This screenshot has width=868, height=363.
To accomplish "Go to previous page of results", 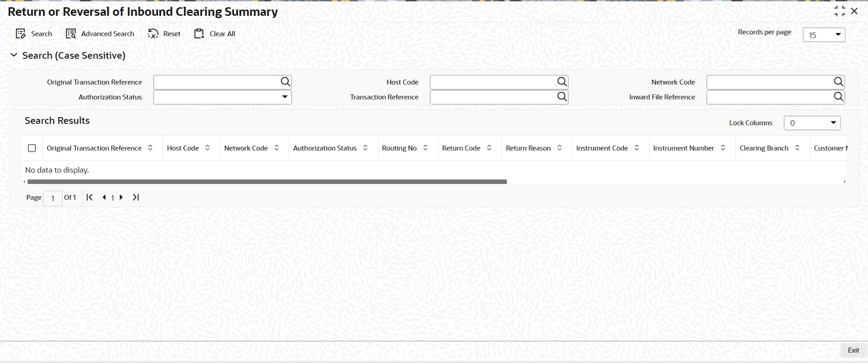I will click(x=105, y=198).
